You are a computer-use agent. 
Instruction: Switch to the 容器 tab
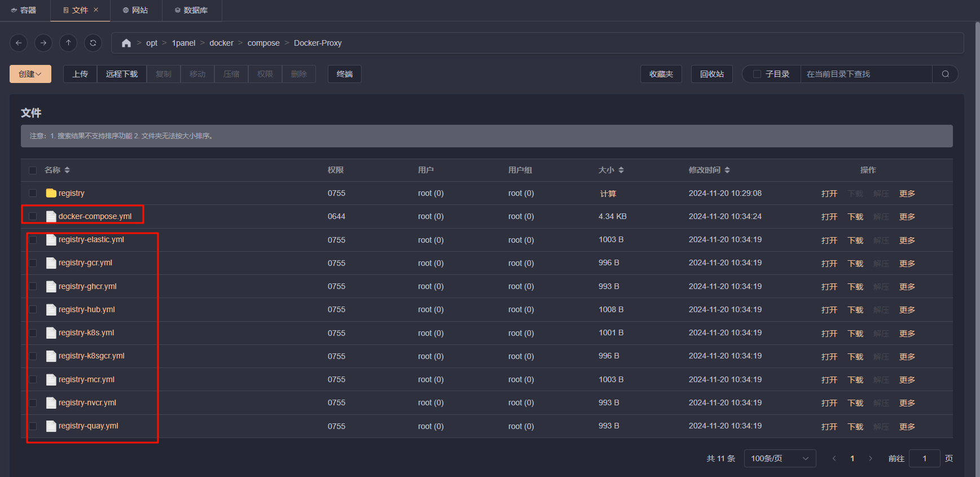click(x=24, y=10)
